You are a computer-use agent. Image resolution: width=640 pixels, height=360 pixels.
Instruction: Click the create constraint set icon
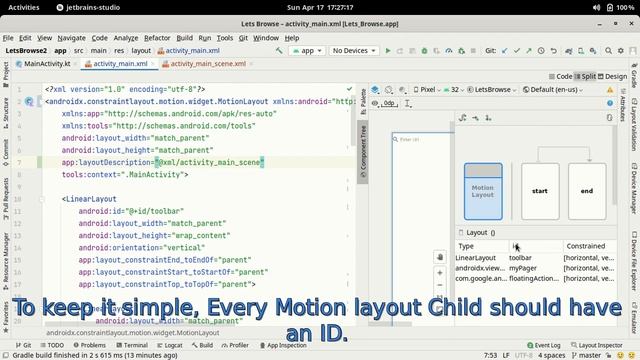(x=462, y=118)
